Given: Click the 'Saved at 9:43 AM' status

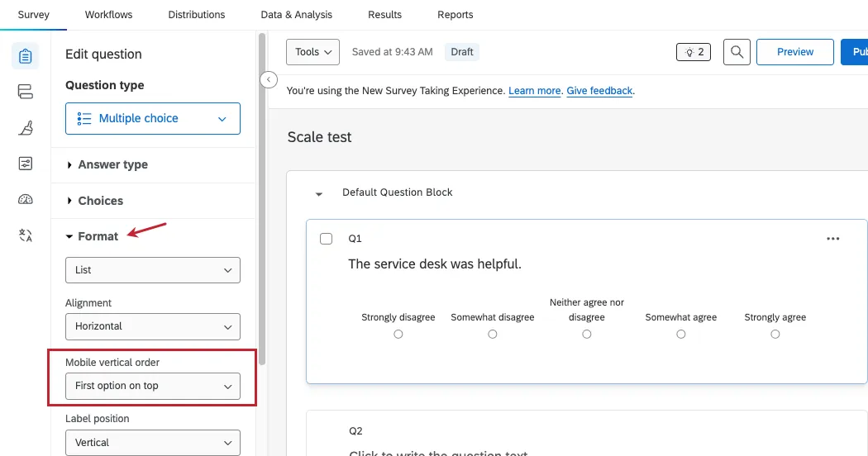Looking at the screenshot, I should [393, 52].
